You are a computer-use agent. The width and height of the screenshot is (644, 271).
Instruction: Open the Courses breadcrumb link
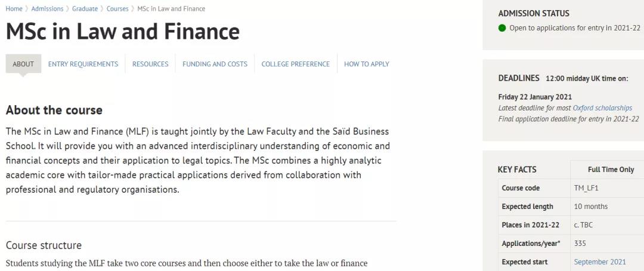pos(117,9)
